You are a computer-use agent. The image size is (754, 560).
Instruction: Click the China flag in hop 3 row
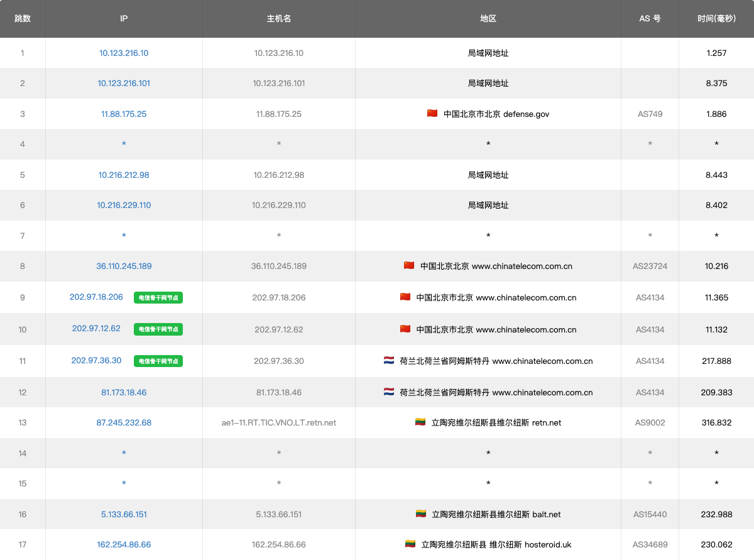click(432, 114)
